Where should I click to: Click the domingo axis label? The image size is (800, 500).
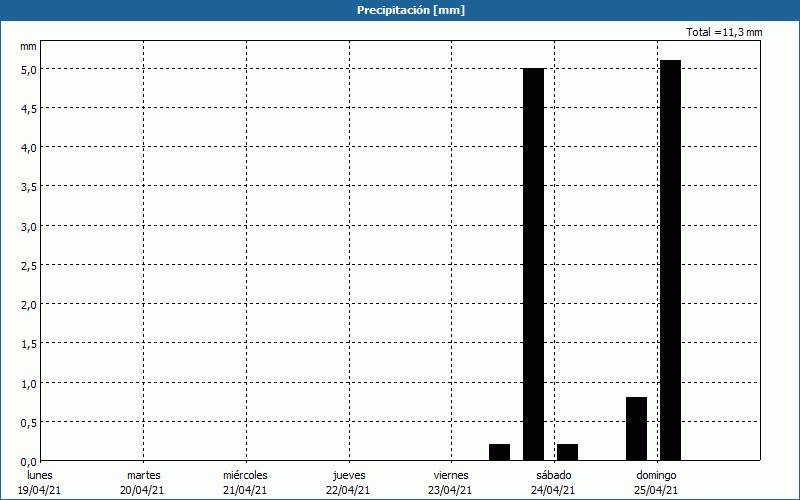[657, 475]
